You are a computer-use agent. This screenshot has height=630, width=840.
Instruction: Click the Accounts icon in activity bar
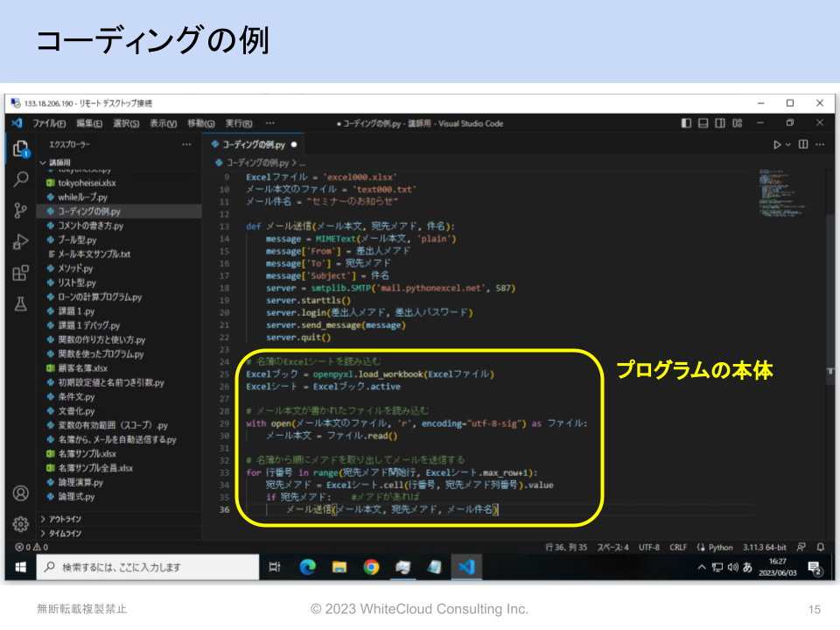21,493
